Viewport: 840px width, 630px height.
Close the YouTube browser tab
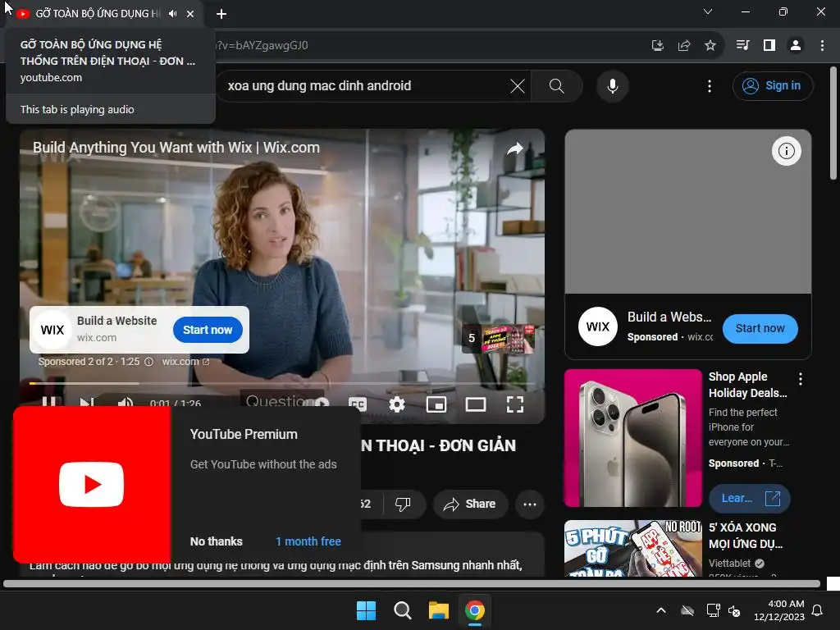[x=190, y=14]
